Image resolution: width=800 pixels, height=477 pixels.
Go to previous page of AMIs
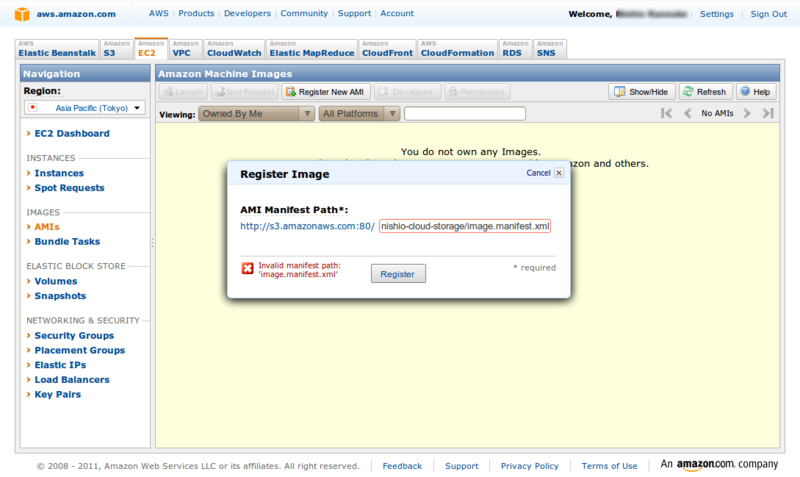coord(688,113)
